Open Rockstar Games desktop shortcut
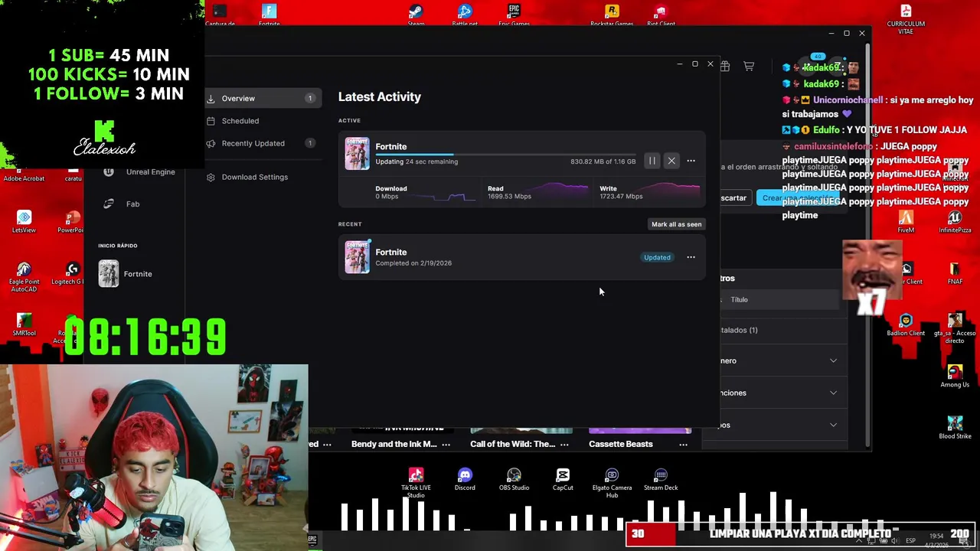 (612, 15)
